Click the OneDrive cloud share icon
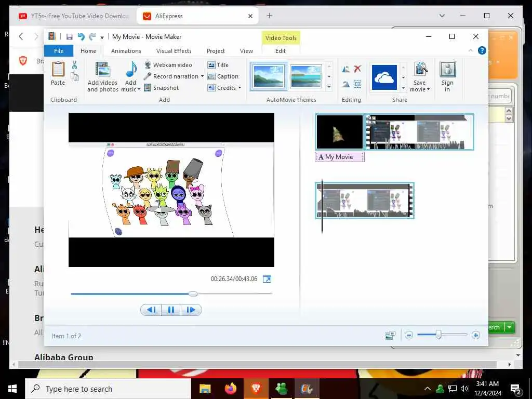 tap(384, 77)
